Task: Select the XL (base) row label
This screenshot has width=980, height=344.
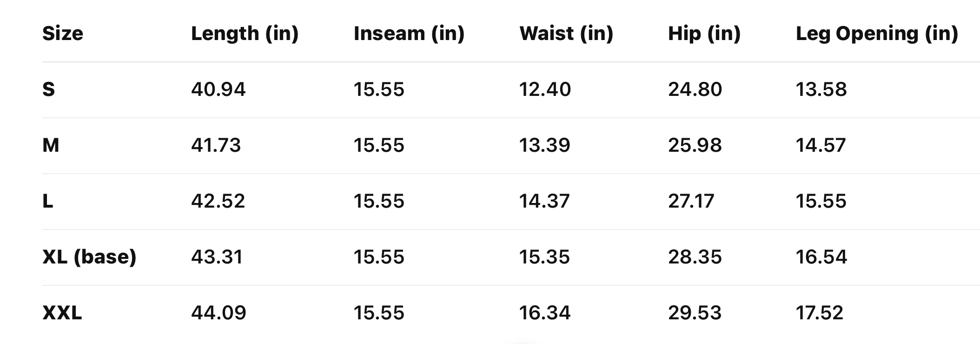Action: (x=89, y=257)
